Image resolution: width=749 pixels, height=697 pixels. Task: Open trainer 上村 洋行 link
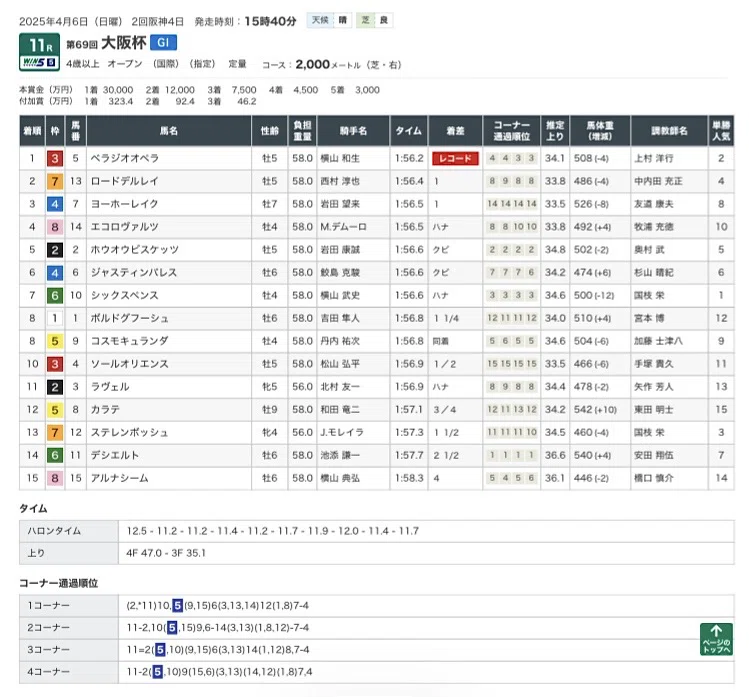tap(653, 158)
